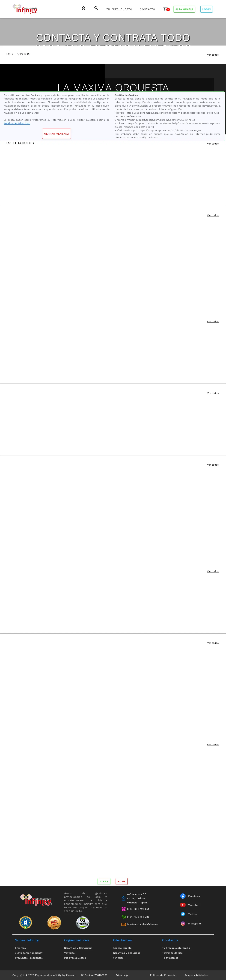Select CONTACTO in the navigation menu
The image size is (226, 980).
click(147, 9)
